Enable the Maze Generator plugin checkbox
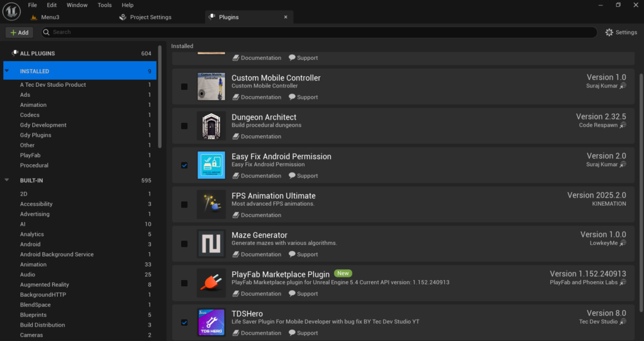The height and width of the screenshot is (341, 644). click(184, 244)
